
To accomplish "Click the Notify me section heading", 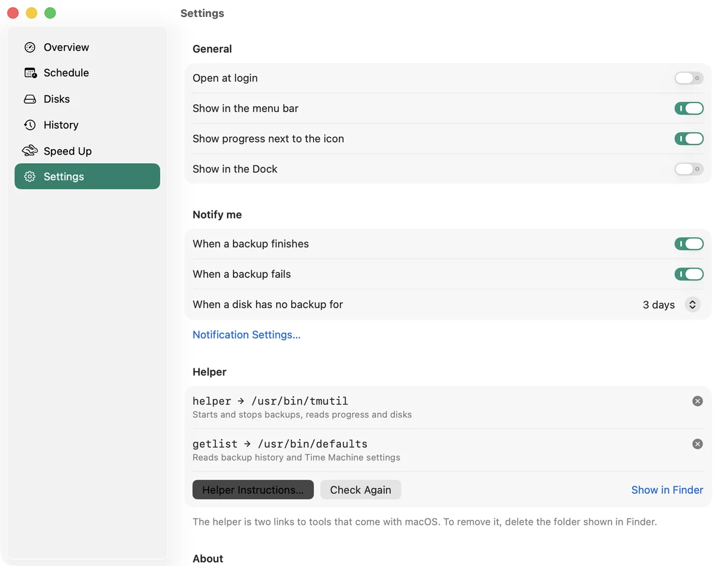I will [x=217, y=215].
